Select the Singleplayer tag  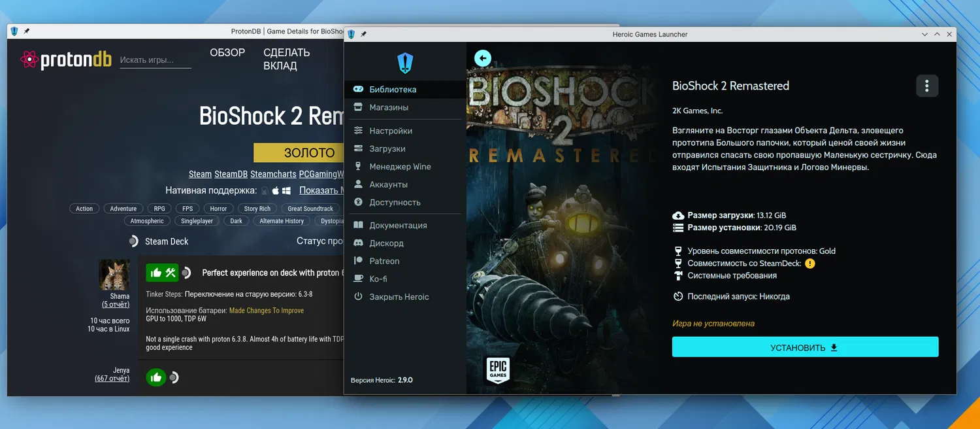(197, 221)
